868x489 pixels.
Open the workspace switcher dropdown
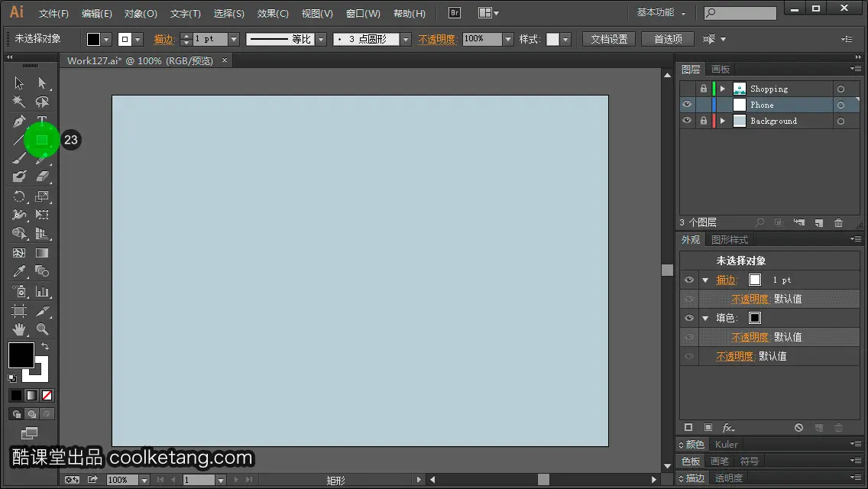pyautogui.click(x=661, y=12)
